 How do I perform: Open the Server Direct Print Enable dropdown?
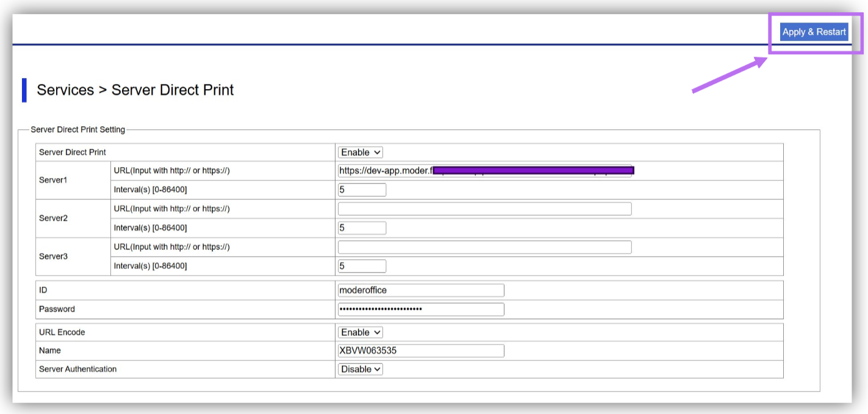click(360, 152)
